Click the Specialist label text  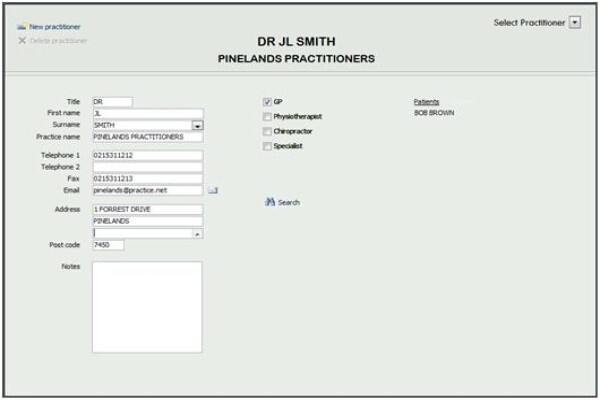(288, 146)
